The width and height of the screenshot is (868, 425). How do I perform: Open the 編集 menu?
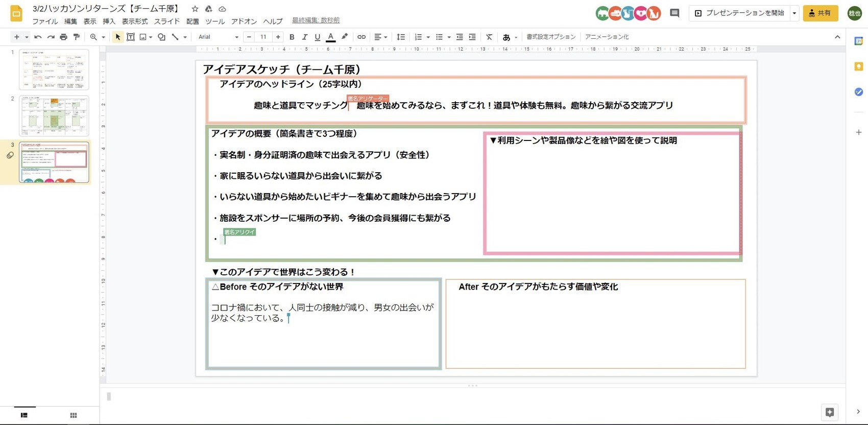70,21
